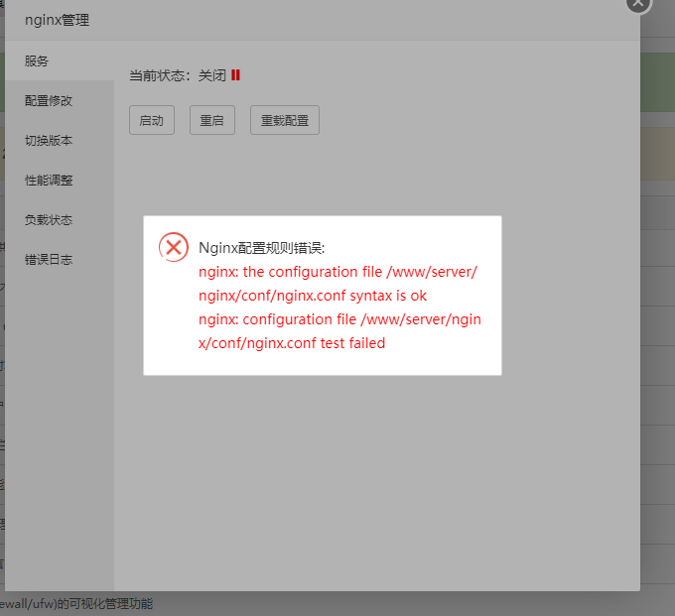675x616 pixels.
Task: Select the 'Nginx配置规则错误:' heading text
Action: (261, 248)
